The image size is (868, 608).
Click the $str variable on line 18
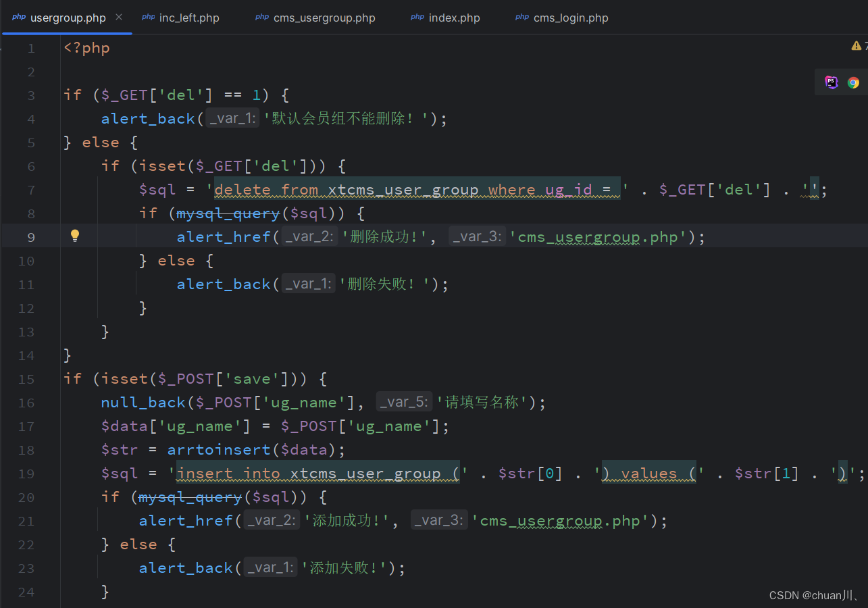[120, 450]
